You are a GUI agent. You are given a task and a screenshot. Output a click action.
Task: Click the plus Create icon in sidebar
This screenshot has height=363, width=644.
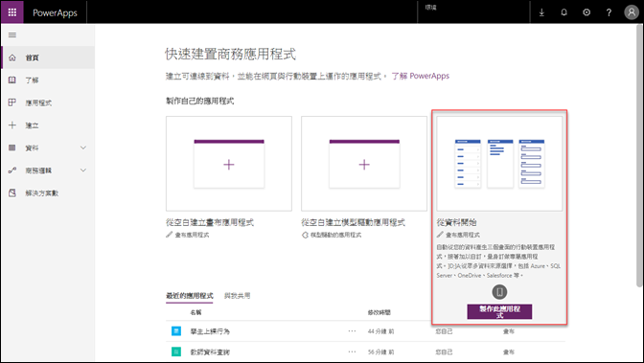click(12, 125)
